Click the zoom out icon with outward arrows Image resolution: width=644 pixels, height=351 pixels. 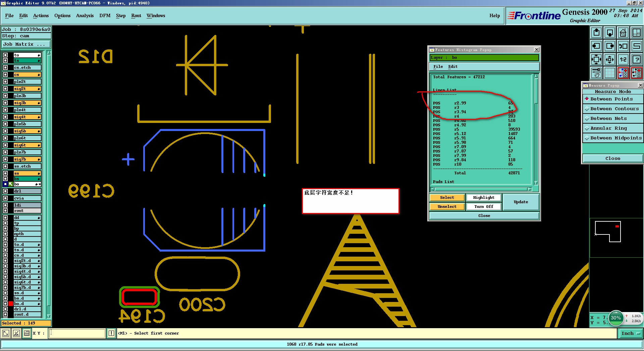click(x=610, y=59)
